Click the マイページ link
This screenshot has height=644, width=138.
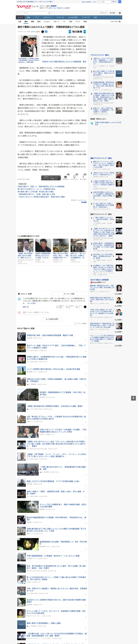103,13
